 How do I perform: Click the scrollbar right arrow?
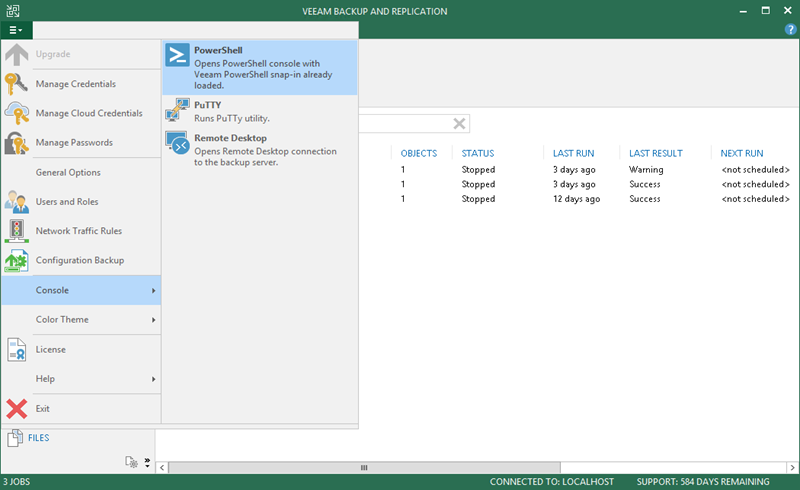coord(792,468)
